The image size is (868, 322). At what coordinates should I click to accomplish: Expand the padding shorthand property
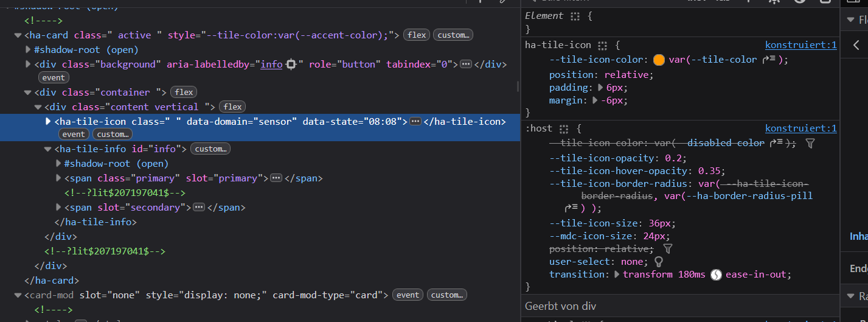tap(601, 88)
